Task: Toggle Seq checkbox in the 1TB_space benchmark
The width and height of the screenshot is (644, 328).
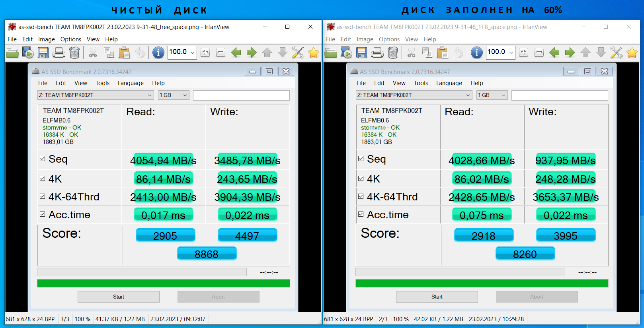Action: (361, 158)
